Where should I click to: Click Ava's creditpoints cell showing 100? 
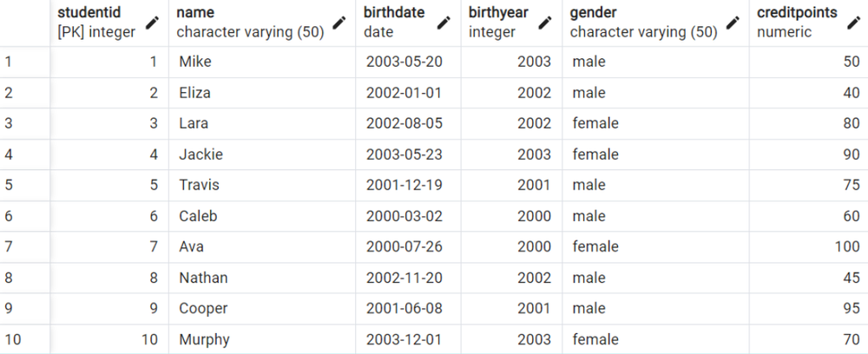click(x=809, y=246)
